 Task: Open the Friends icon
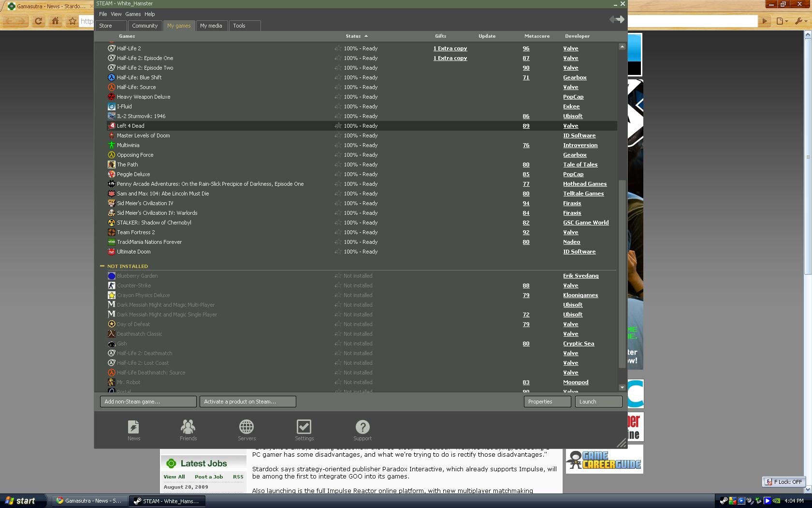coord(188,427)
